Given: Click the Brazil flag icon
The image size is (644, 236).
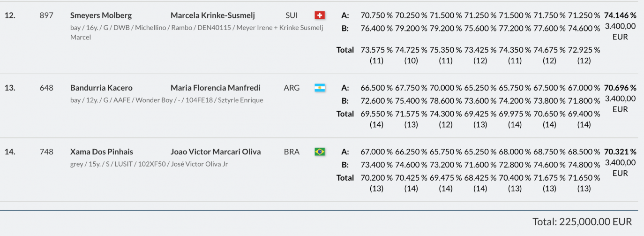Looking at the screenshot, I should [x=320, y=152].
